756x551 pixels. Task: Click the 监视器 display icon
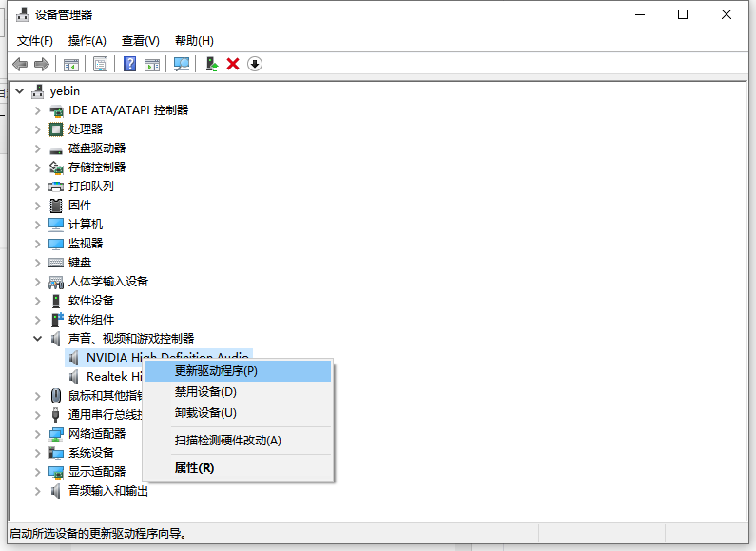[x=56, y=244]
